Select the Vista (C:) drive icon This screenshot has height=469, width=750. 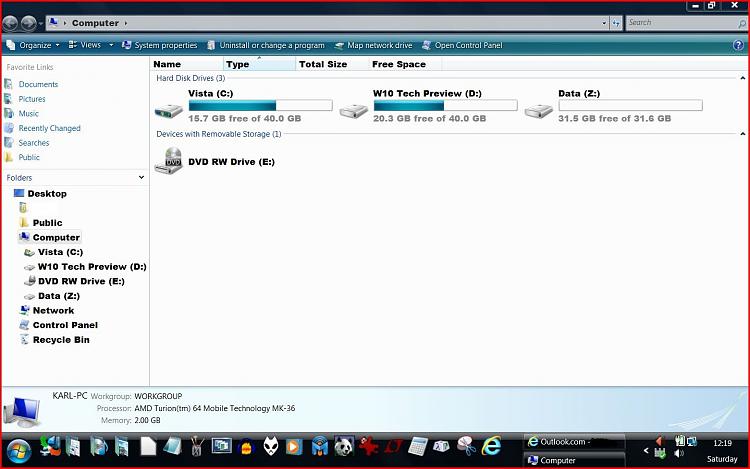(x=168, y=110)
